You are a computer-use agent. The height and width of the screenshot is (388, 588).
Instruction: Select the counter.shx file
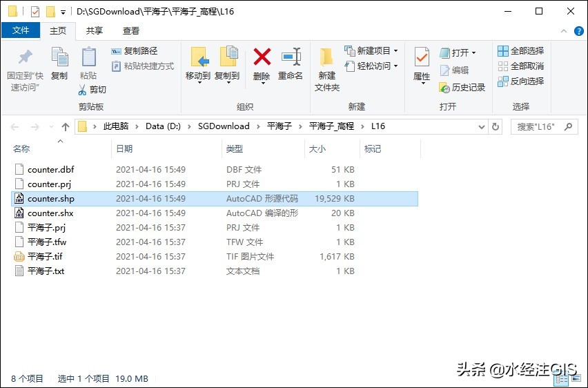[x=215, y=213]
